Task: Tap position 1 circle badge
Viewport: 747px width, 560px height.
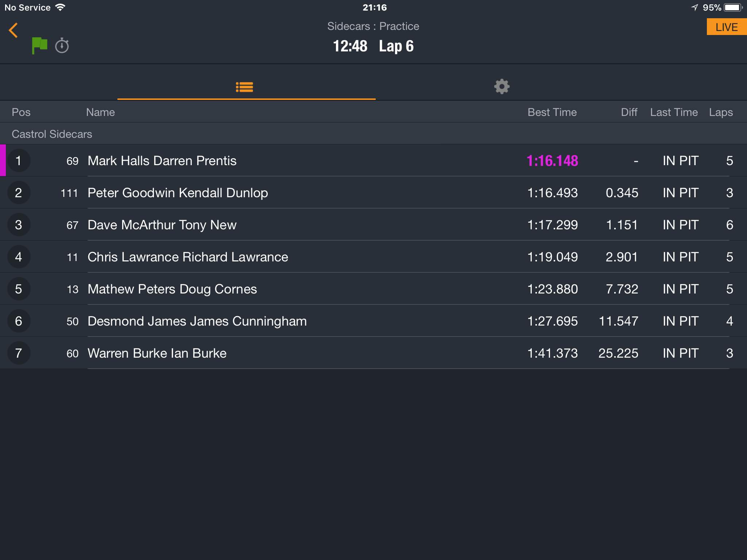Action: (x=19, y=161)
